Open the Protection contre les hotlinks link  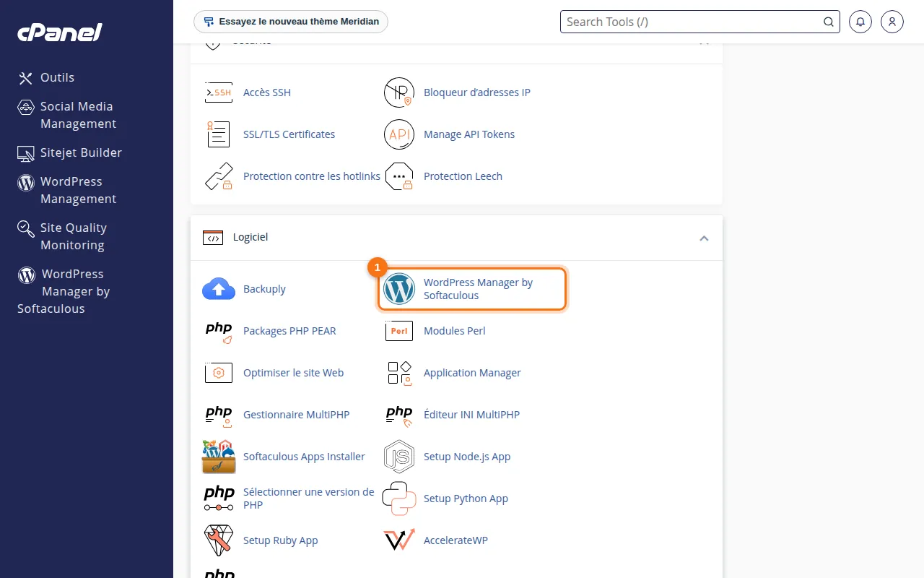312,176
